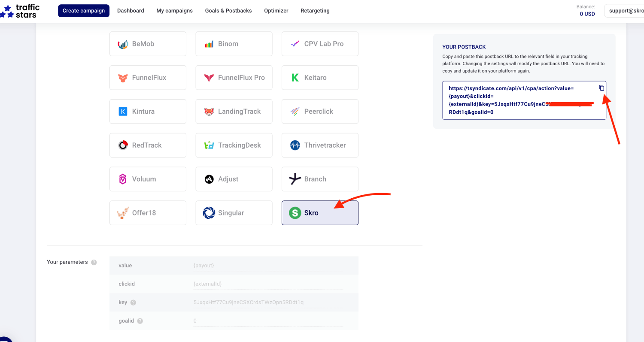Click the Traffic Stars logo
The image size is (644, 342).
(x=20, y=11)
